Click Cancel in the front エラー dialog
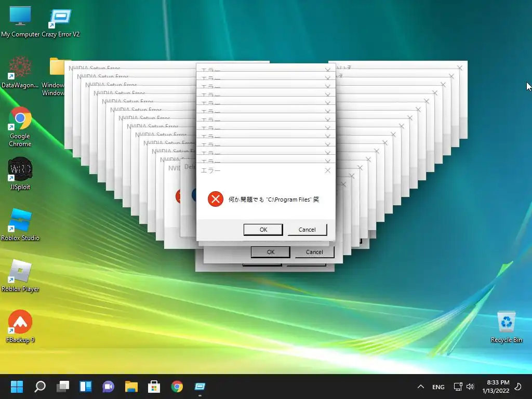532x399 pixels. tap(307, 230)
